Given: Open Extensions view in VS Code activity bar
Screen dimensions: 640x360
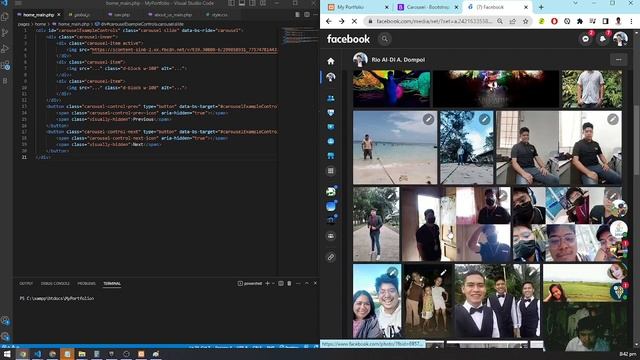Looking at the screenshot, I should click(5, 65).
